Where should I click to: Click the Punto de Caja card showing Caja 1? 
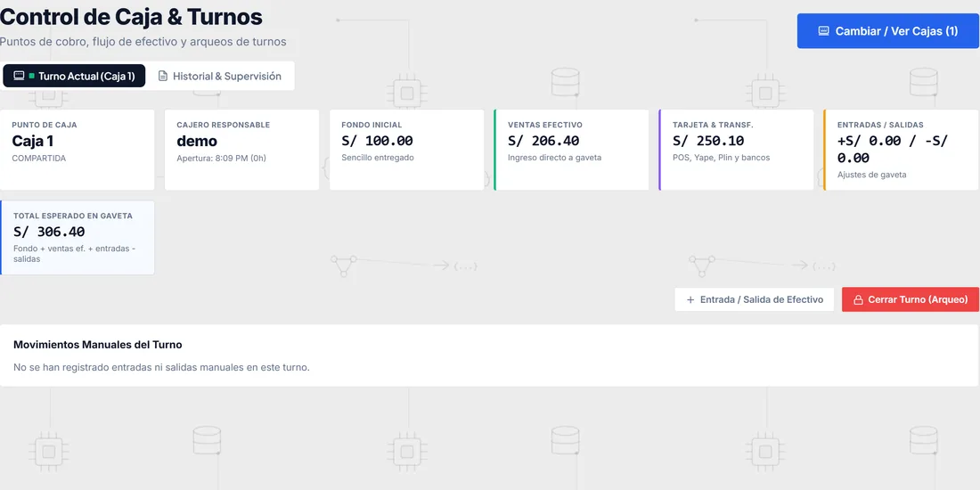[78, 150]
